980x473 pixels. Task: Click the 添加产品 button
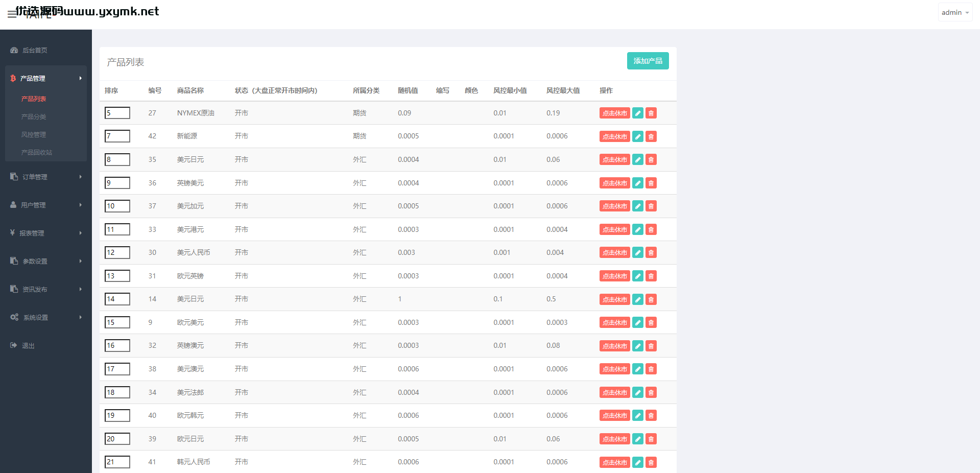pos(648,61)
